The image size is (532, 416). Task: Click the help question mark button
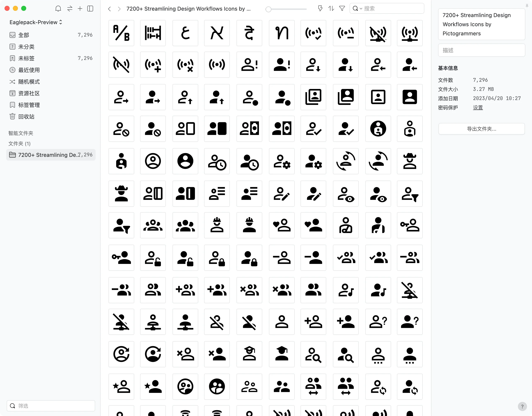pyautogui.click(x=522, y=406)
